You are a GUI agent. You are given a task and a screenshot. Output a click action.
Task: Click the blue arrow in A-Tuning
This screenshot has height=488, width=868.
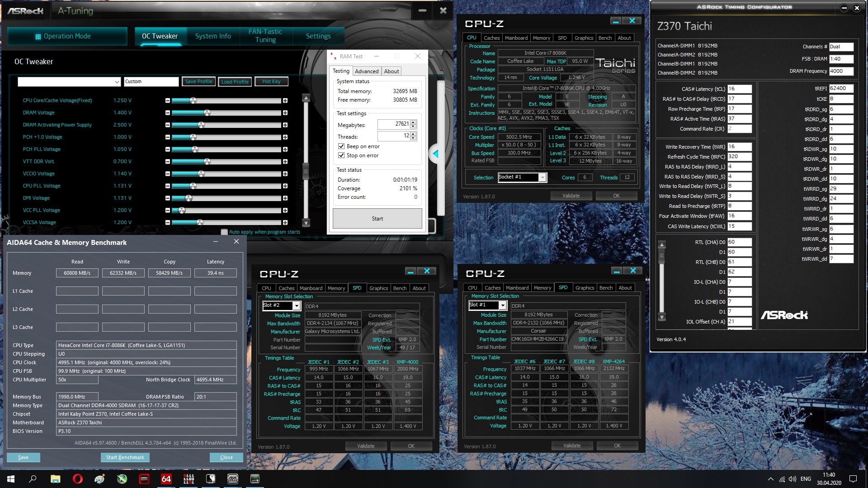coord(435,154)
